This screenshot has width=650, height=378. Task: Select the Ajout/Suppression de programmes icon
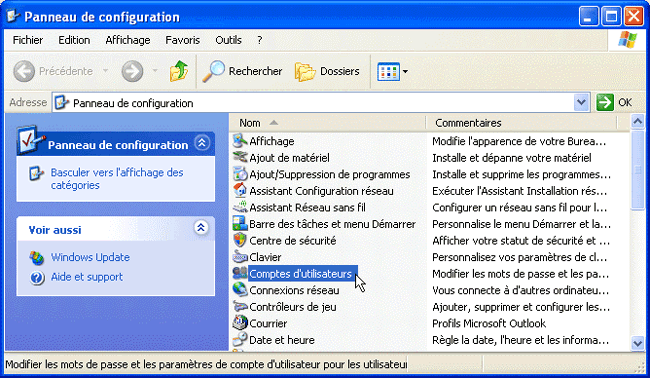(x=240, y=174)
